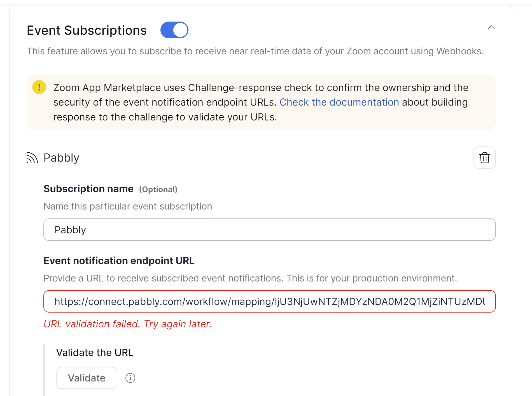Click the Validate button
Viewport: 532px width, 396px height.
pyautogui.click(x=87, y=378)
